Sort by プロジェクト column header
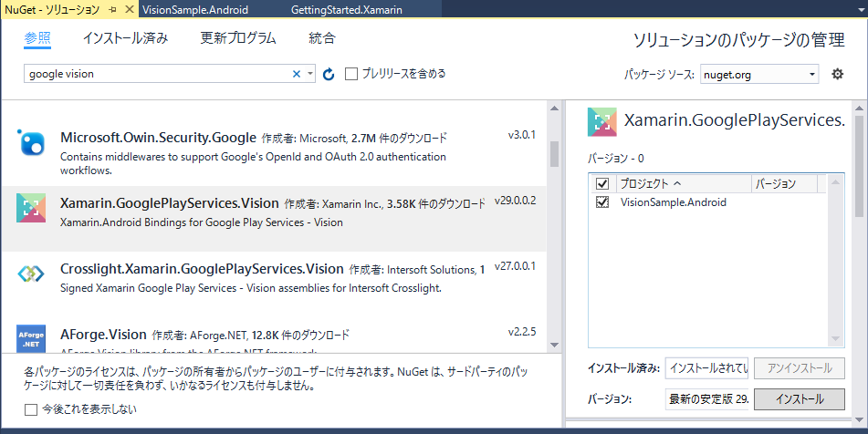This screenshot has height=434, width=868. tap(684, 183)
